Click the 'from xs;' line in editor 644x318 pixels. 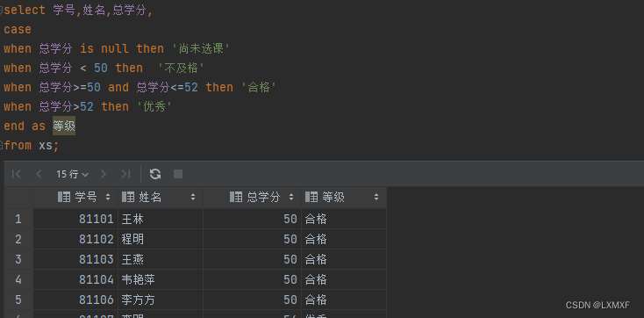coord(32,145)
